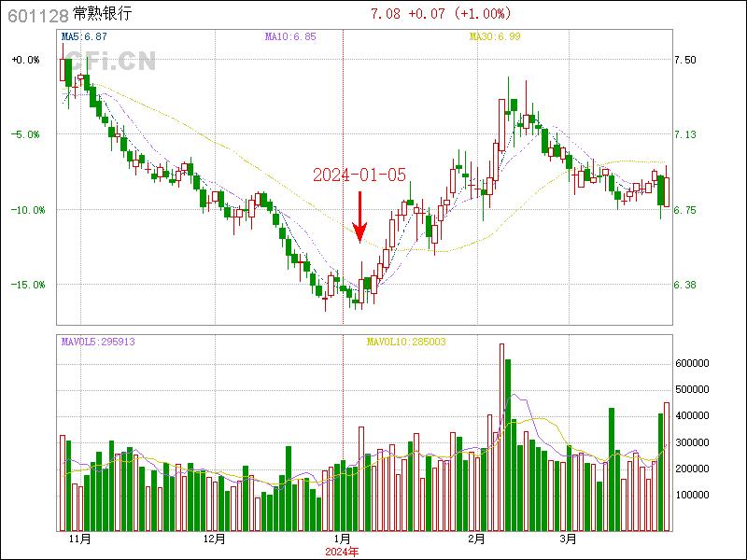This screenshot has height=560, width=747.
Task: Click the -10.0% left axis label
Action: point(28,210)
